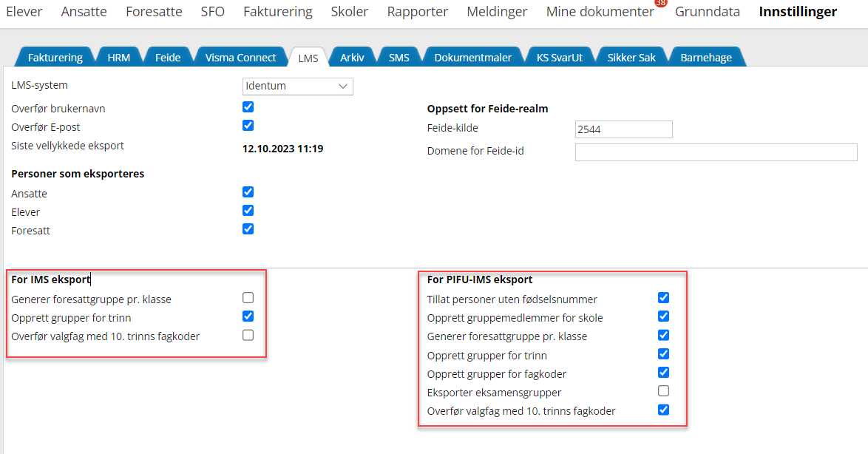
Task: Select the Dokumentmaler tab
Action: tap(472, 58)
